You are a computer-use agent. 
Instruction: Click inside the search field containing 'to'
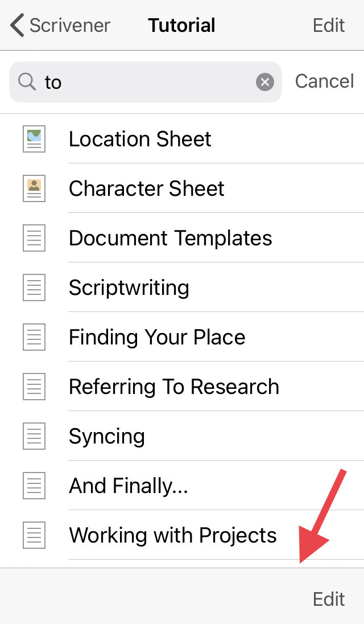146,82
